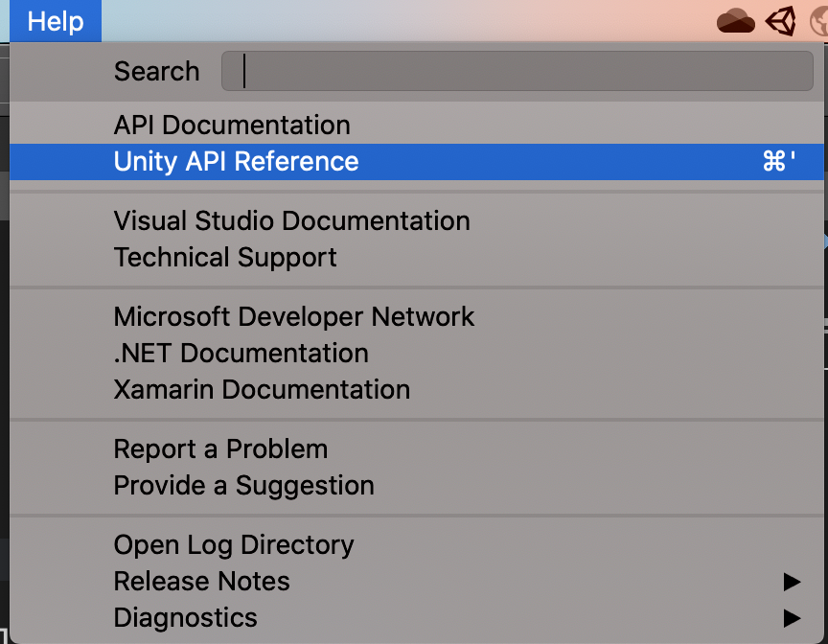This screenshot has height=644, width=828.
Task: Click Diagnostics menu entry
Action: pos(185,618)
